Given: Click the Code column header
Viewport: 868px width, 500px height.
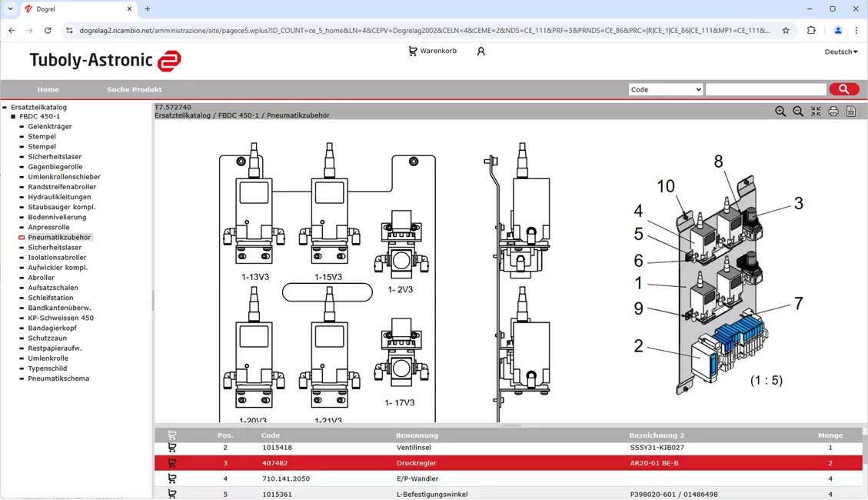Looking at the screenshot, I should pyautogui.click(x=271, y=435).
